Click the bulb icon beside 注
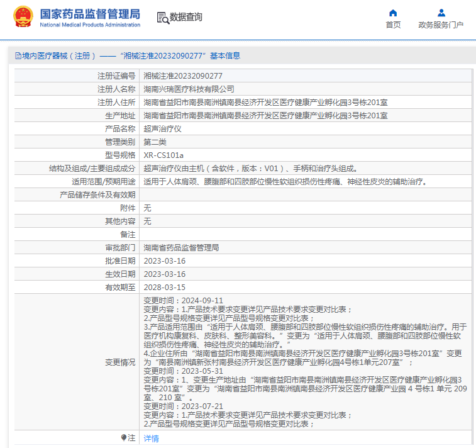This screenshot has width=476, height=448. click(x=123, y=438)
